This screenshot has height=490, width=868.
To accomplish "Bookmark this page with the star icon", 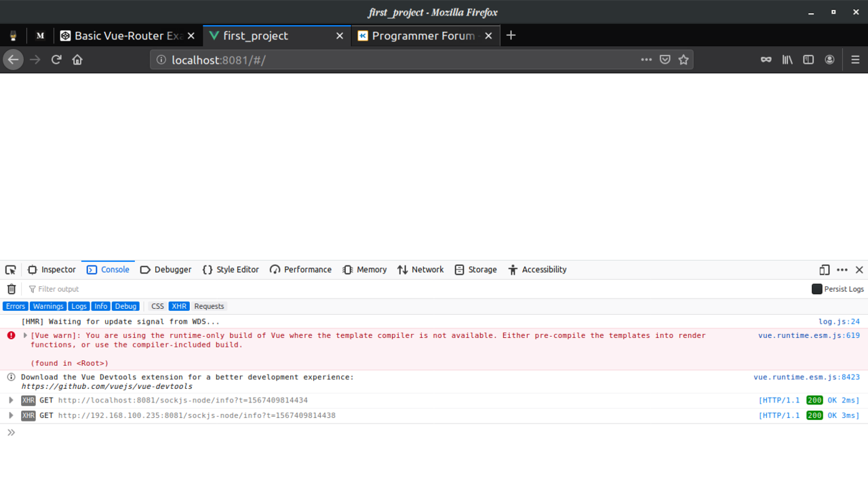I will pyautogui.click(x=684, y=60).
